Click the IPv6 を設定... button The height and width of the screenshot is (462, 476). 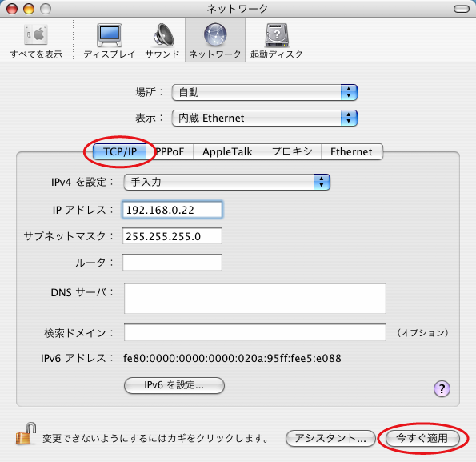pyautogui.click(x=174, y=385)
